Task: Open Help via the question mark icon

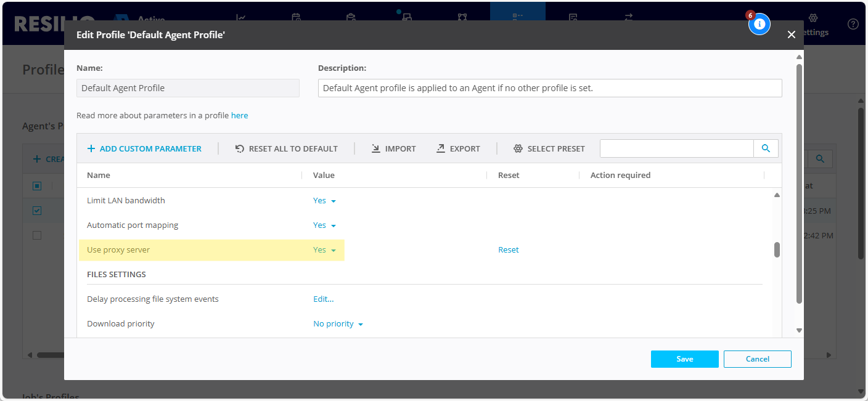Action: pyautogui.click(x=853, y=23)
